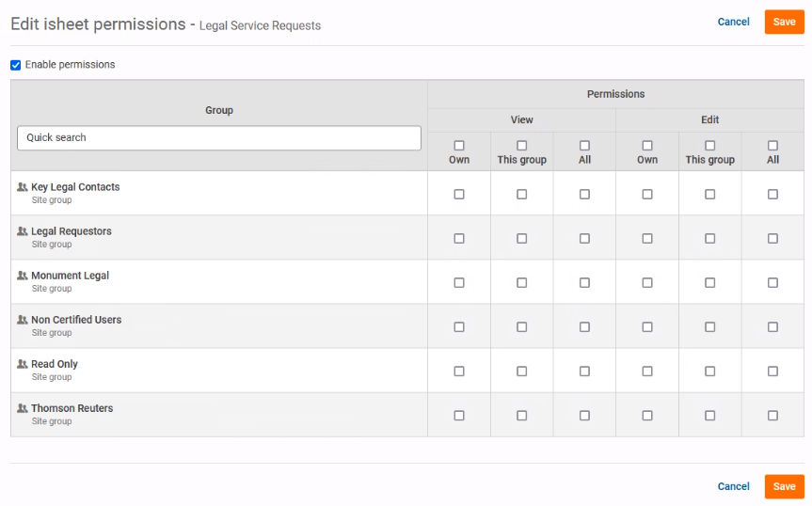Tick Edit Own header checkbox

[646, 146]
